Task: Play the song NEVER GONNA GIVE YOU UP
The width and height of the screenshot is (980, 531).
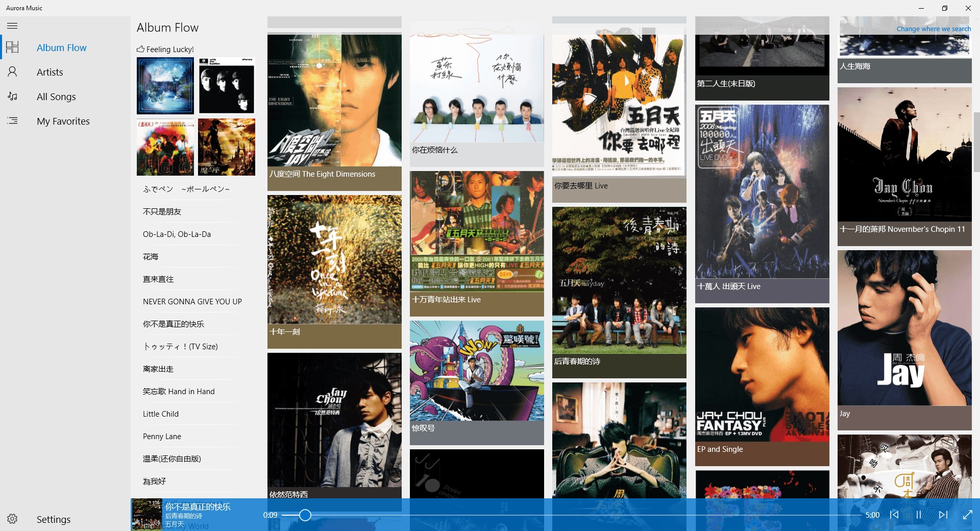Action: [x=192, y=301]
